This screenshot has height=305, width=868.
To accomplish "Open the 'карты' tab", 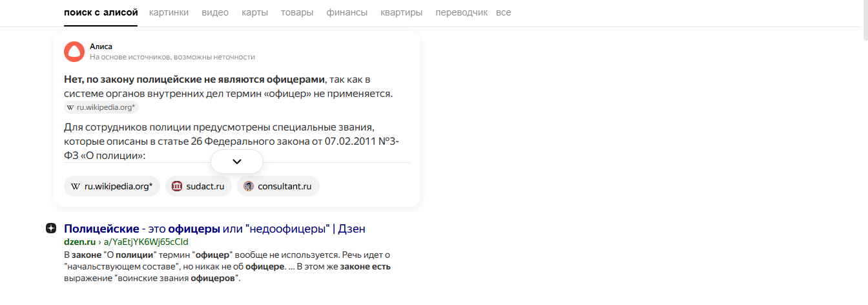I will (254, 12).
